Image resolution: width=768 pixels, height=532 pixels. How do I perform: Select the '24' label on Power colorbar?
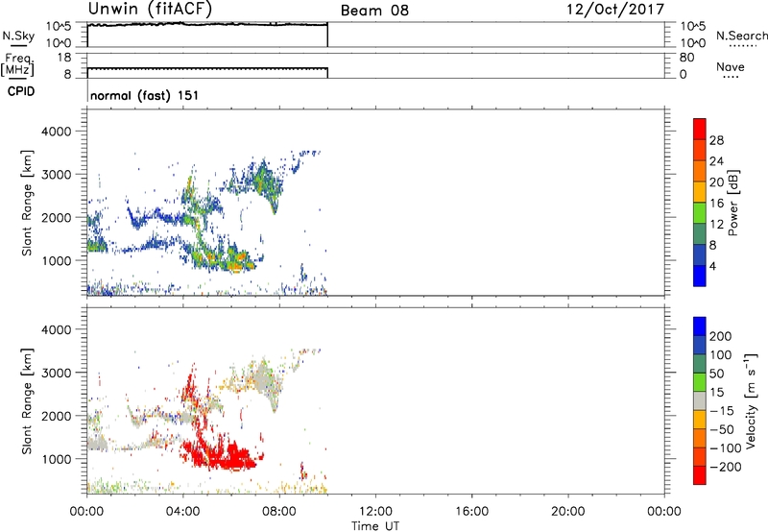coord(716,161)
